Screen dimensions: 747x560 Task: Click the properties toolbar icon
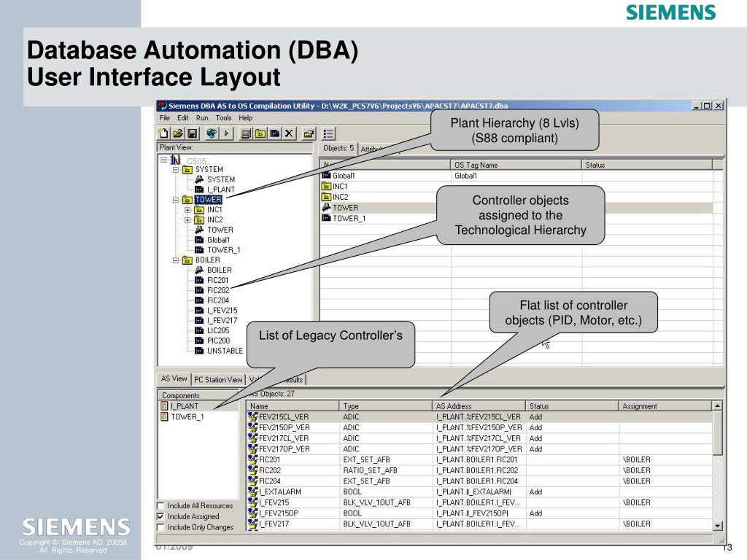(309, 134)
